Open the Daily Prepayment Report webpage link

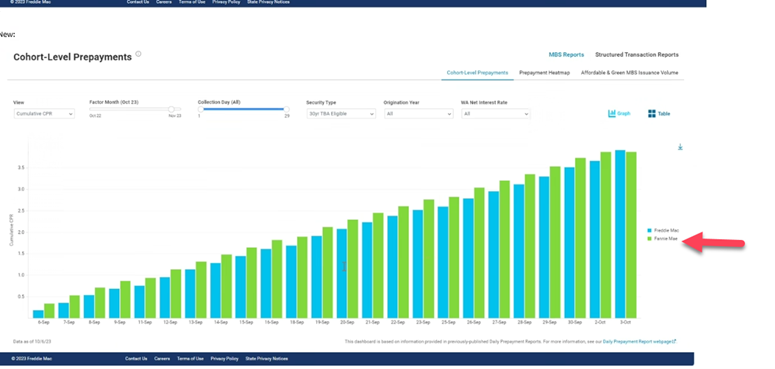640,341
